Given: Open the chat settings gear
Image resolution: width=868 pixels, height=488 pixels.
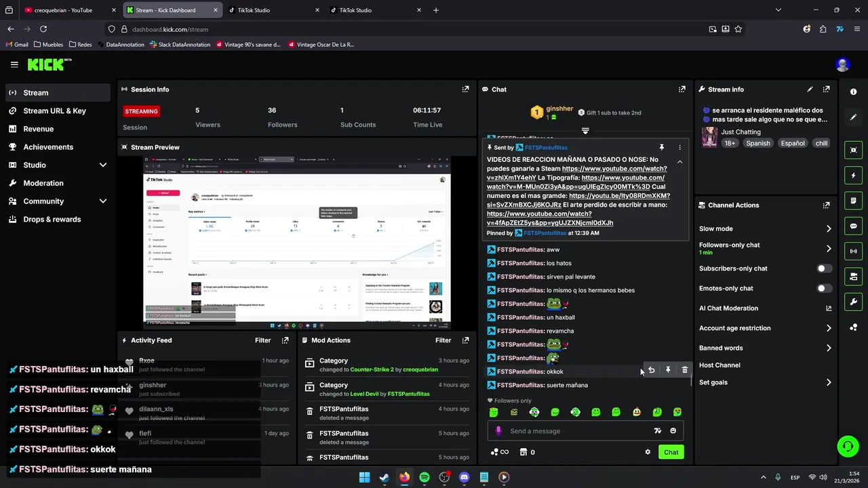Looking at the screenshot, I should pos(648,452).
